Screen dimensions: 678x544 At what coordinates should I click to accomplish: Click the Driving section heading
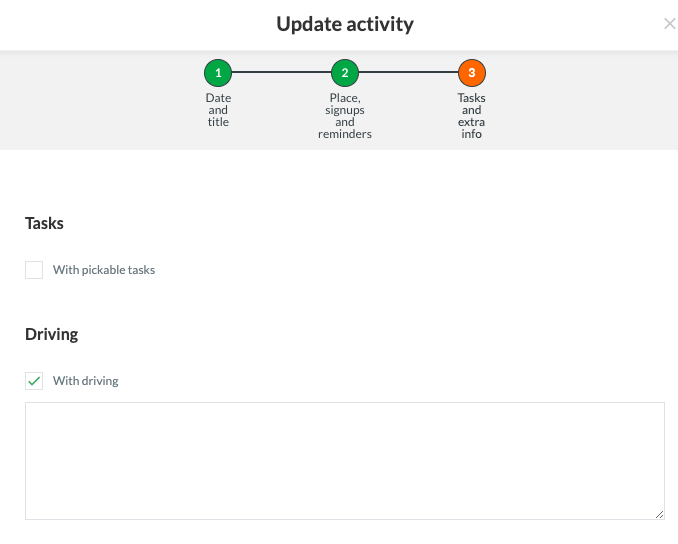[x=52, y=334]
